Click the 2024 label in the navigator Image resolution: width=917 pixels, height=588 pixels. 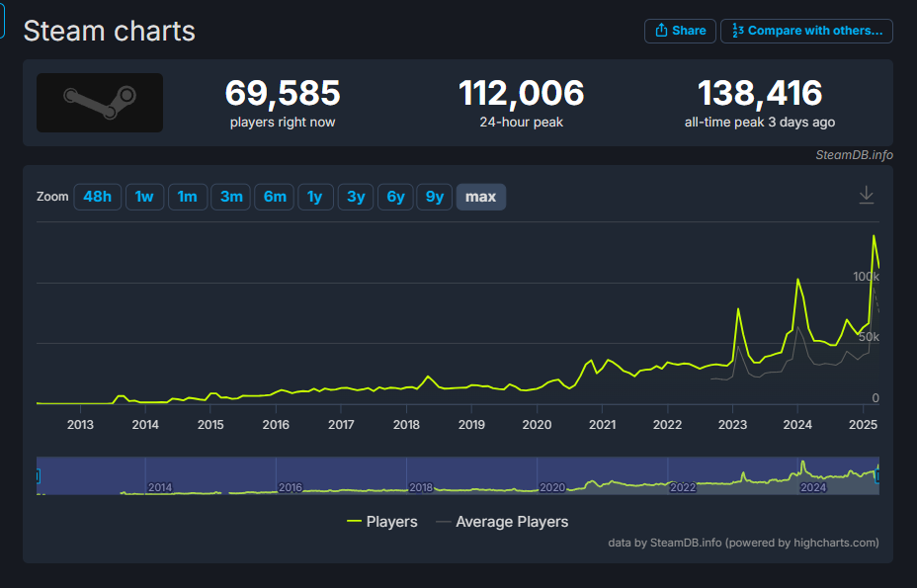click(813, 487)
